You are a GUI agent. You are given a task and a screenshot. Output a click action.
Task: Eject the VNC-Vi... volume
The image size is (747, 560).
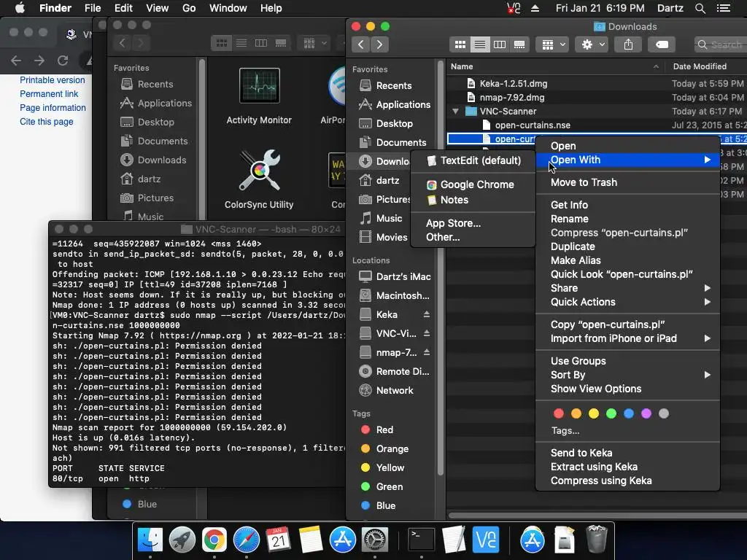pyautogui.click(x=426, y=333)
